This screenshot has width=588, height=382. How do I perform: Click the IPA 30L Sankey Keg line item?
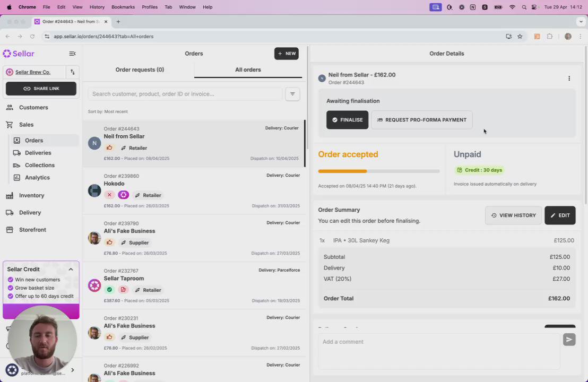446,241
